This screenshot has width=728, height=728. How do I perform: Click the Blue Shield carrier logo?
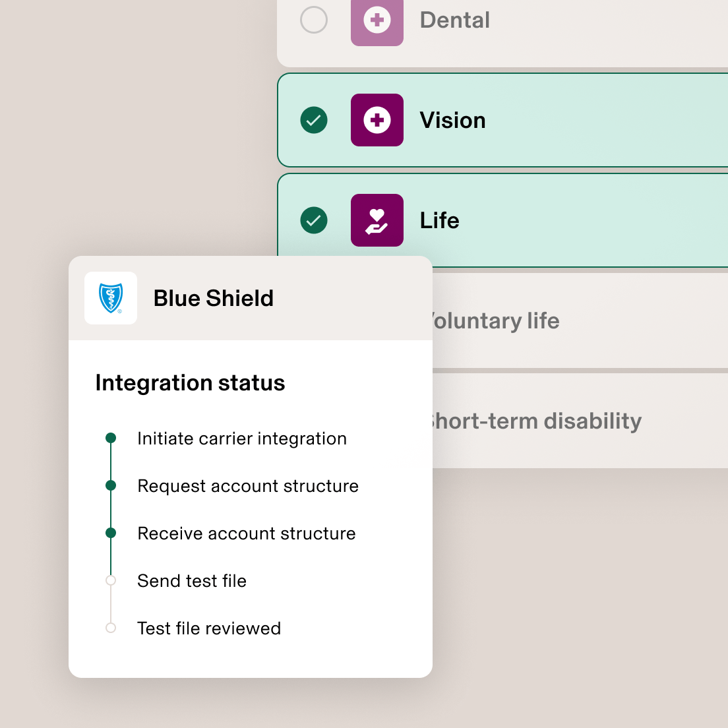[110, 298]
